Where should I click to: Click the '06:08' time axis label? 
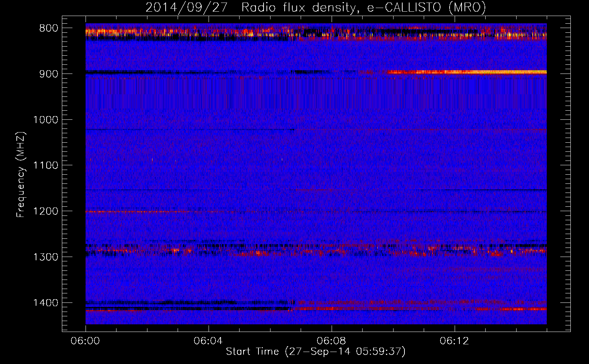click(x=332, y=341)
